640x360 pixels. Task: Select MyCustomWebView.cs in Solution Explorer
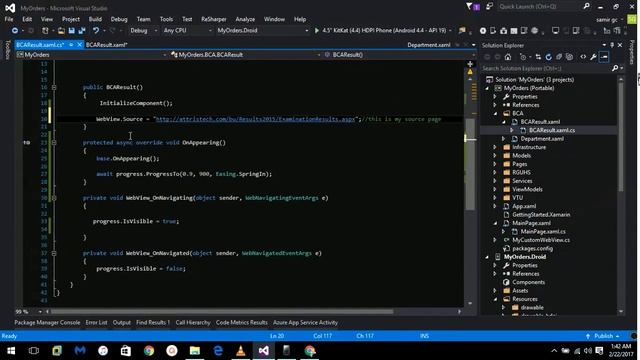pyautogui.click(x=541, y=240)
